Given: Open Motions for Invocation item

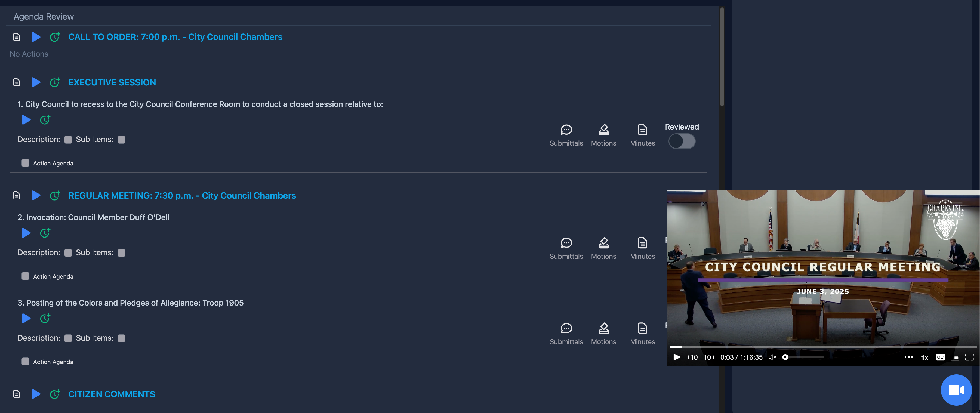Looking at the screenshot, I should tap(603, 248).
